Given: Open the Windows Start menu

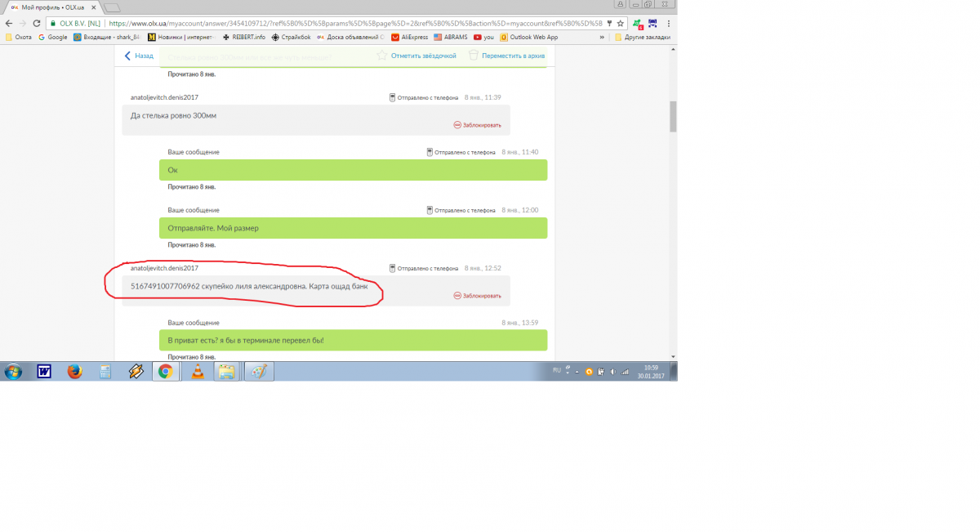Looking at the screenshot, I should [13, 372].
